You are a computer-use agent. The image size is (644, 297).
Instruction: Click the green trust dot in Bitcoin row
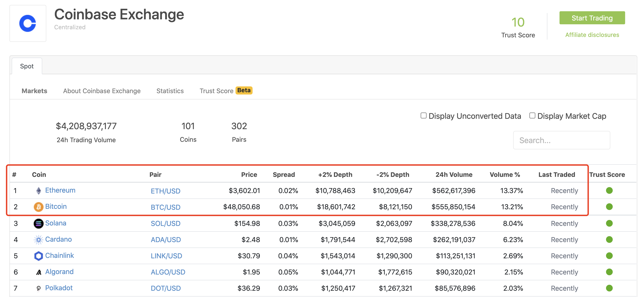click(609, 207)
